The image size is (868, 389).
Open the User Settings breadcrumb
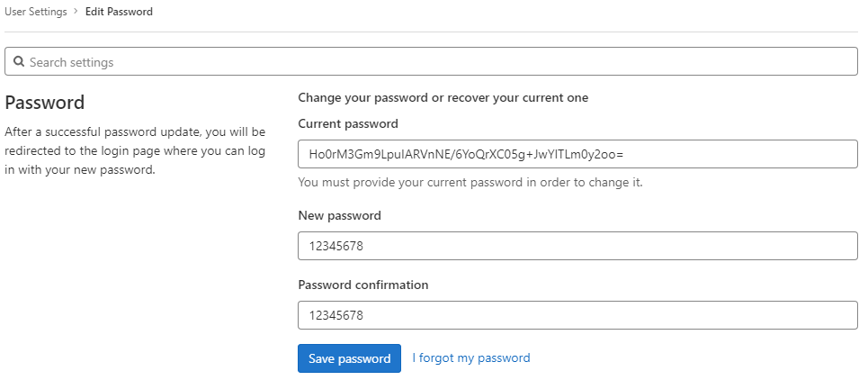[x=36, y=12]
